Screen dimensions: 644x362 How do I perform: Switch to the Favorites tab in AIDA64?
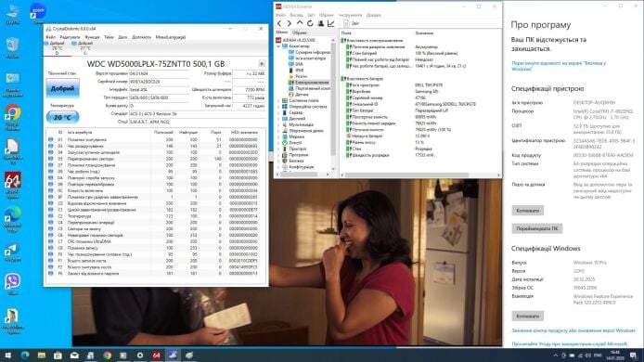[300, 32]
